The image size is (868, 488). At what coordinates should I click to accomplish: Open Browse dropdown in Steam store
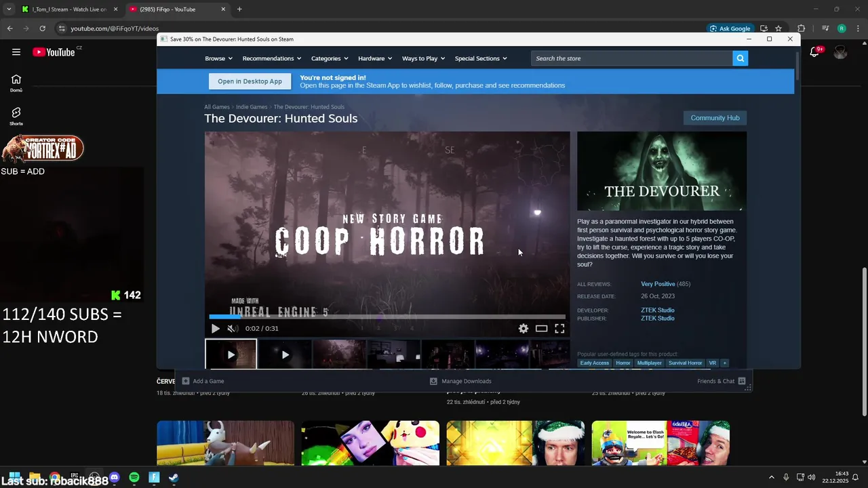[x=218, y=58]
